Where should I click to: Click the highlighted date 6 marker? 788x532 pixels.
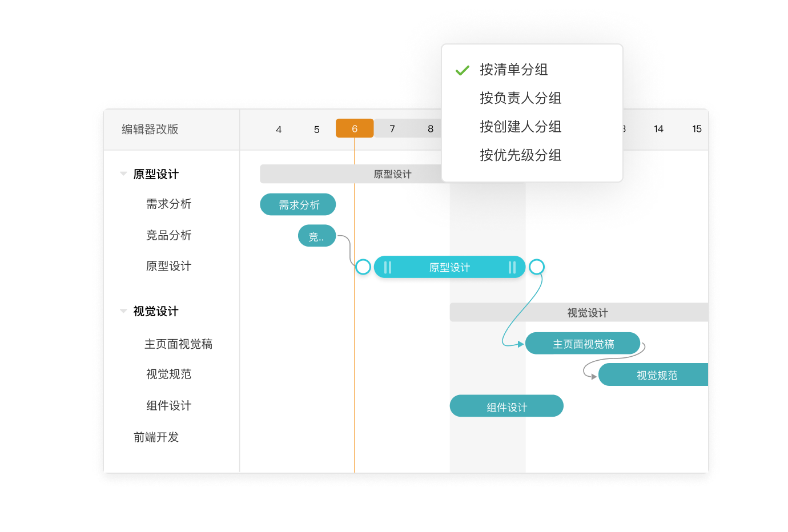point(355,128)
